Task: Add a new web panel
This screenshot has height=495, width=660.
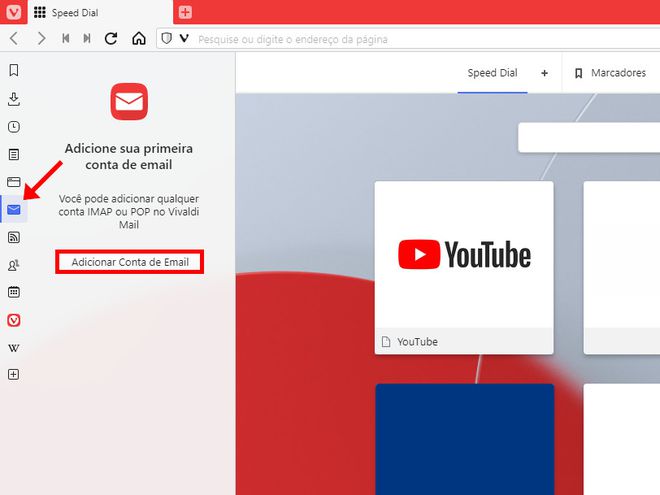Action: (13, 374)
